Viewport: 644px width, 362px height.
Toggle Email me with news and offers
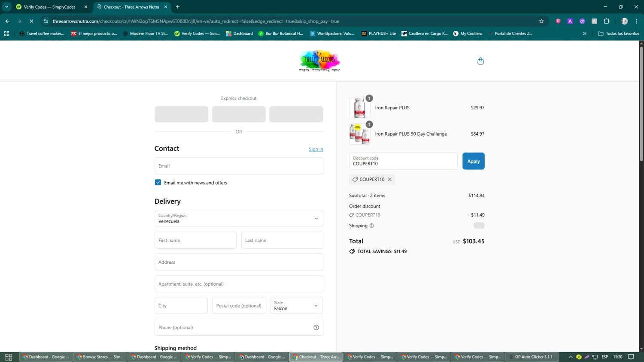coord(158,182)
